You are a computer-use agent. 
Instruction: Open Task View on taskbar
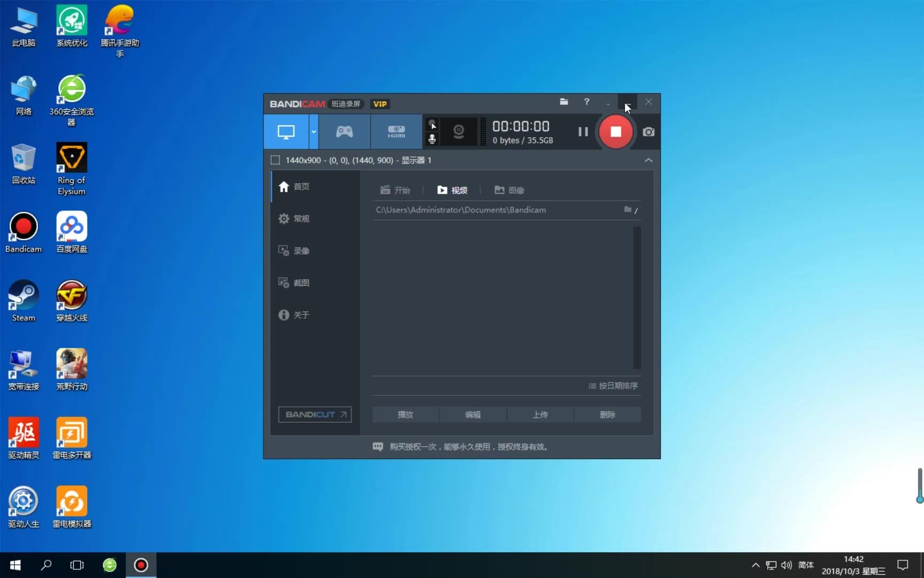click(x=77, y=565)
